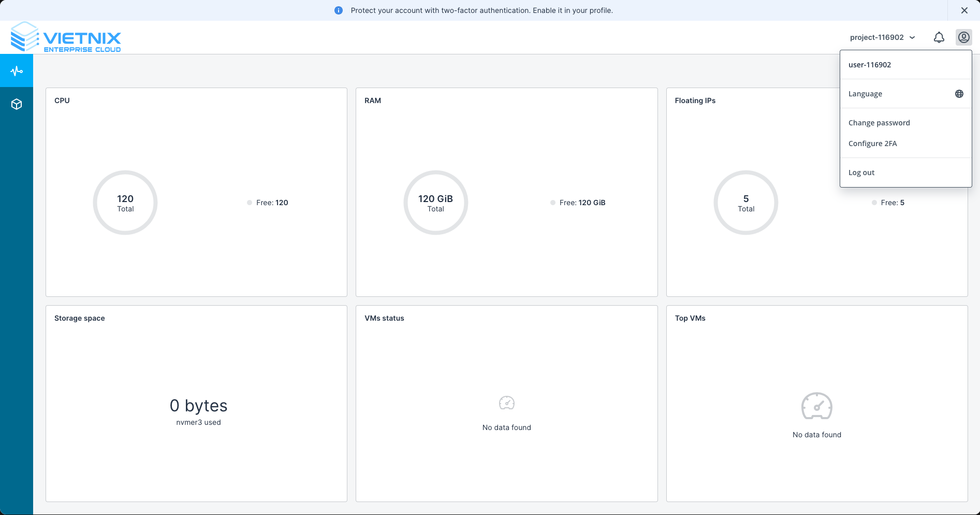
Task: Select Change password from the account menu
Action: coord(879,123)
